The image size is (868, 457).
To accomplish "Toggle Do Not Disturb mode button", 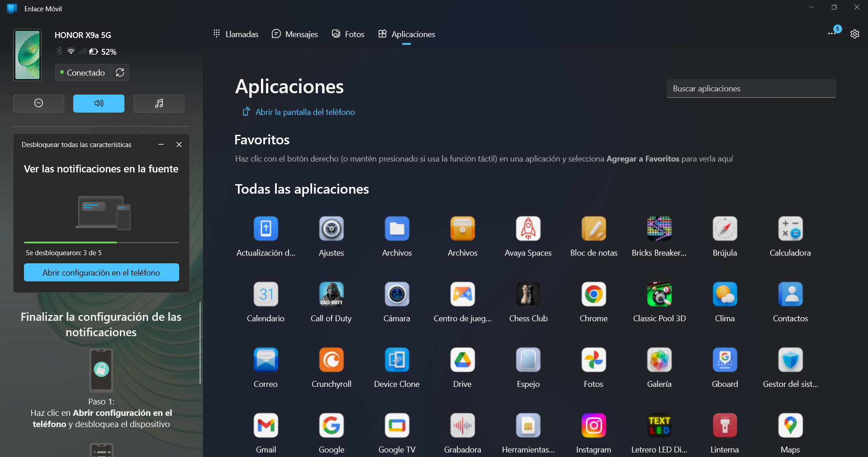I will pos(38,103).
